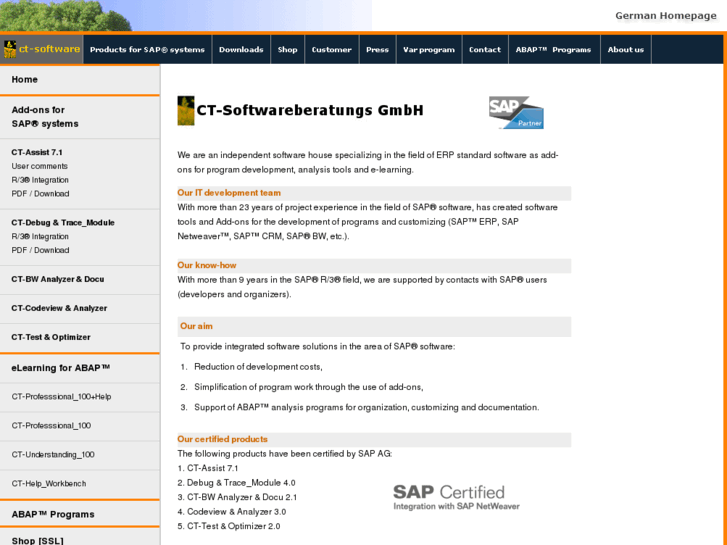
Task: Click the SAP Partner logo
Action: pos(516,113)
